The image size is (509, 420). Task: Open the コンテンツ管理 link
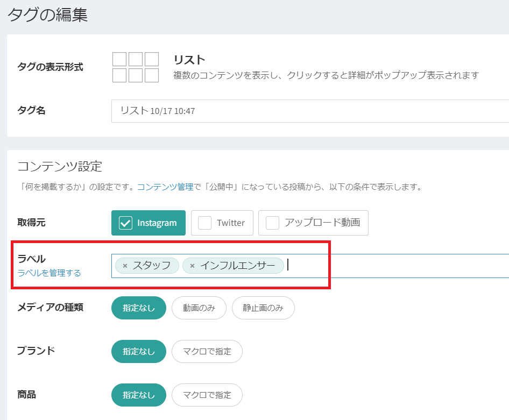click(x=165, y=187)
